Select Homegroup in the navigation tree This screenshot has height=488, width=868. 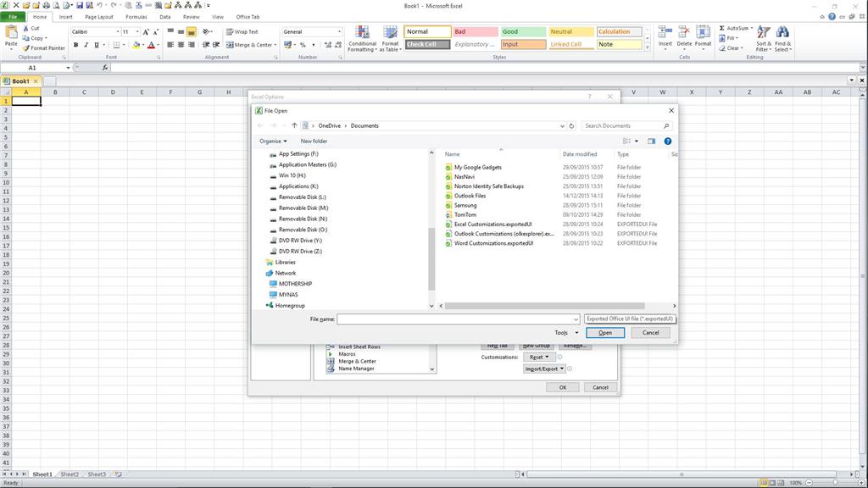pos(290,305)
